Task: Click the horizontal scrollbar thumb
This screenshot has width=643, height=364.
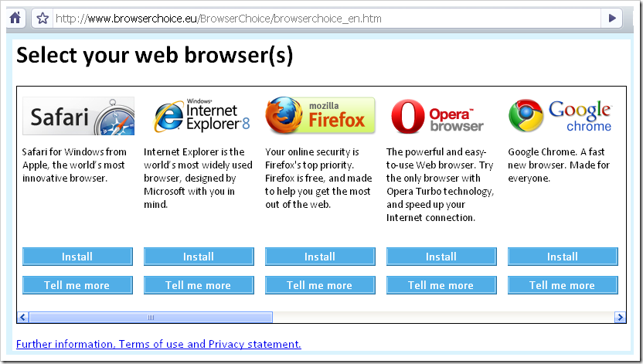Action: tap(151, 318)
